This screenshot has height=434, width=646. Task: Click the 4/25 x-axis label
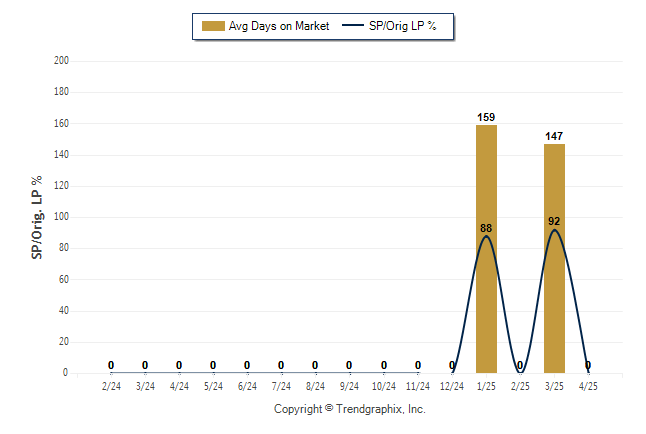pos(588,386)
